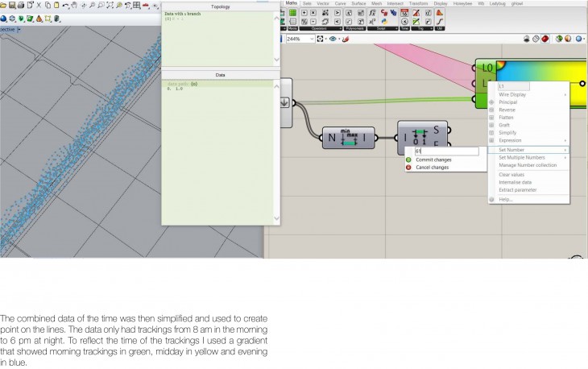
Task: Click Commit changes
Action: [x=433, y=160]
